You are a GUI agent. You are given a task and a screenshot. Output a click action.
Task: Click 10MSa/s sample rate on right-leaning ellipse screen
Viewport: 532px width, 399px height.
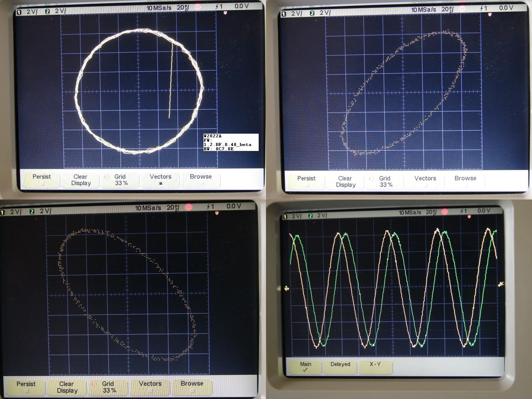[x=424, y=10]
